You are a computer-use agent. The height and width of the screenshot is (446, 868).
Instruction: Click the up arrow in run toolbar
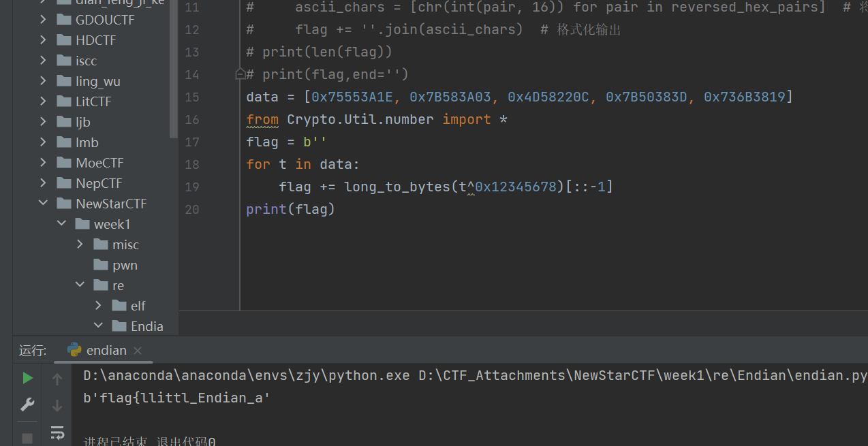point(57,379)
